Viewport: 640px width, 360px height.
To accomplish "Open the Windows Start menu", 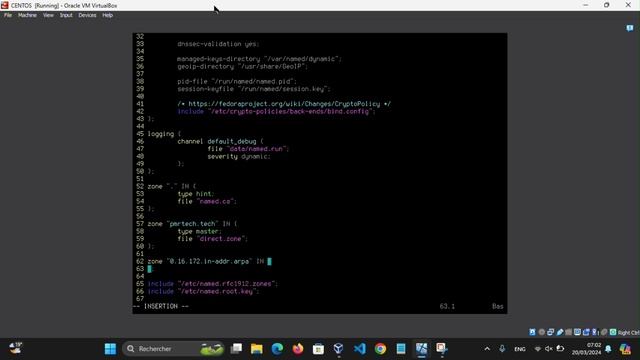I will coord(110,349).
